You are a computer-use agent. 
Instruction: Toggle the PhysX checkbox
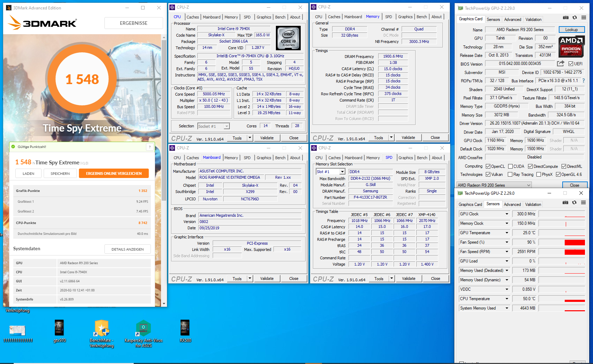point(539,174)
